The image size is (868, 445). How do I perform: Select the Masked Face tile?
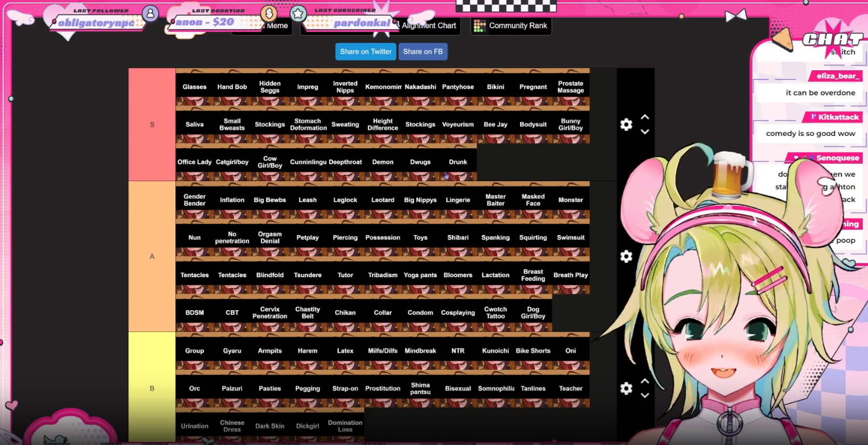click(x=533, y=200)
